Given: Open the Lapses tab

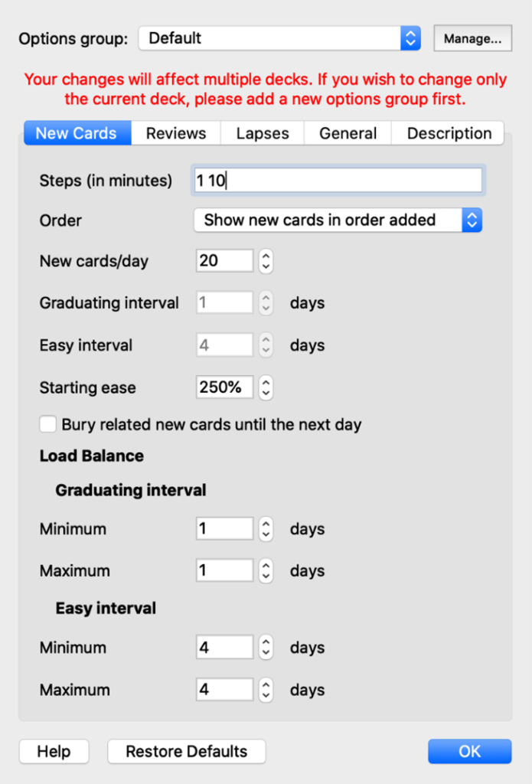Looking at the screenshot, I should pyautogui.click(x=263, y=133).
